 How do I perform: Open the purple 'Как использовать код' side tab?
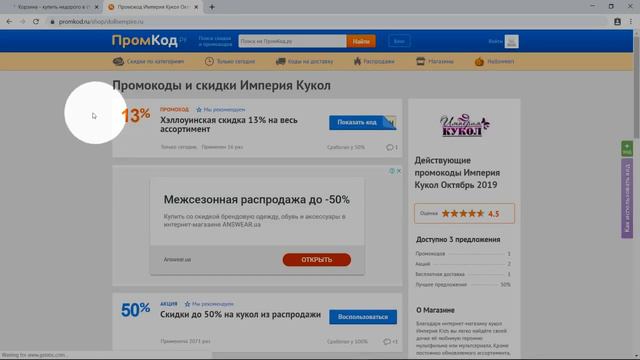(x=627, y=198)
